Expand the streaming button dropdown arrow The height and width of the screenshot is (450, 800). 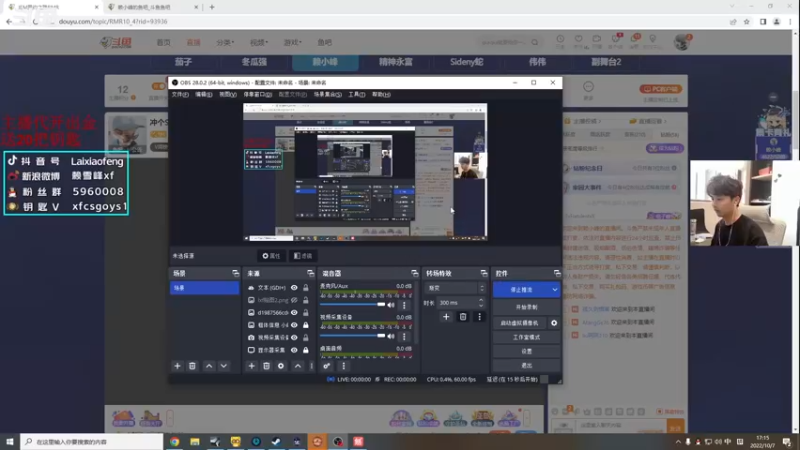555,290
